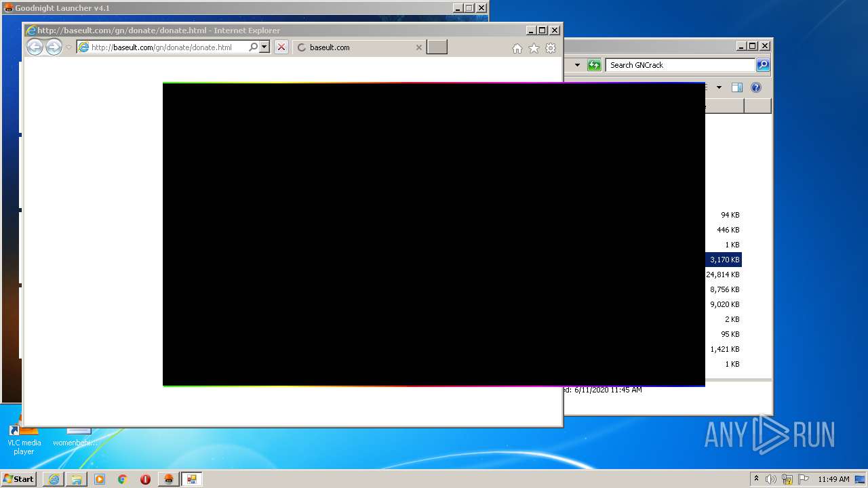
Task: Select the 24,814 KB file row
Action: (x=722, y=274)
